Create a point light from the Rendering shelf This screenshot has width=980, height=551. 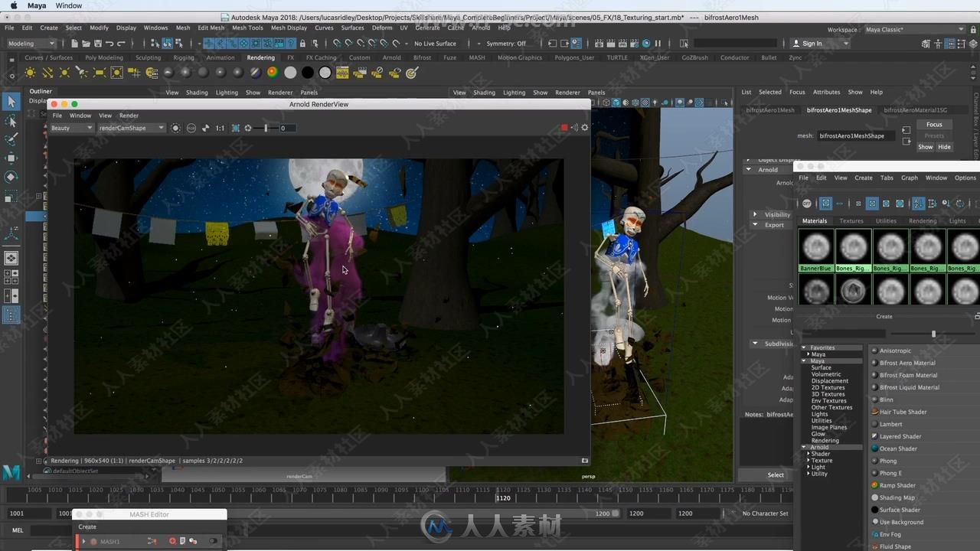point(64,73)
